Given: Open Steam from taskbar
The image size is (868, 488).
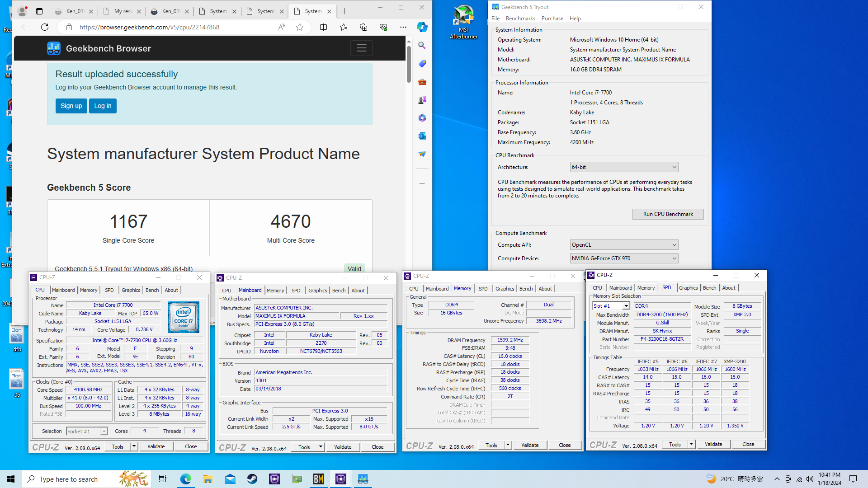Looking at the screenshot, I should tap(252, 479).
